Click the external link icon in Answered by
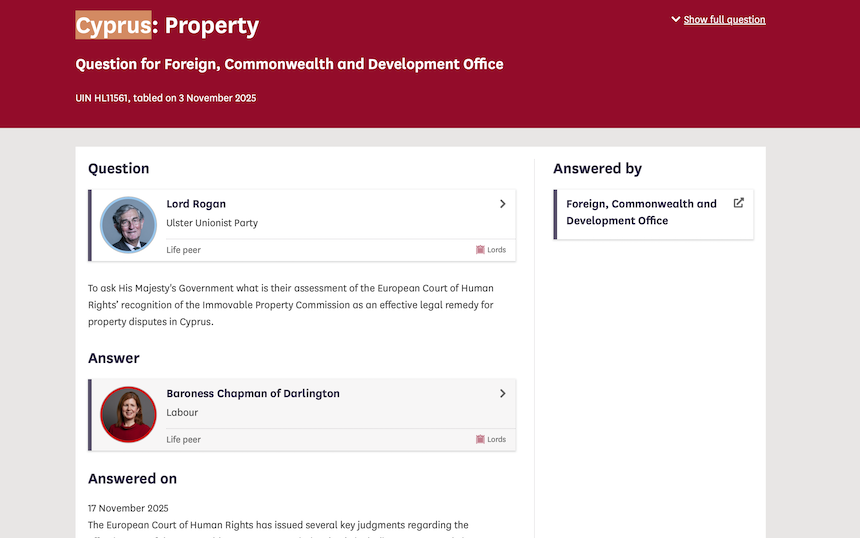 (739, 203)
